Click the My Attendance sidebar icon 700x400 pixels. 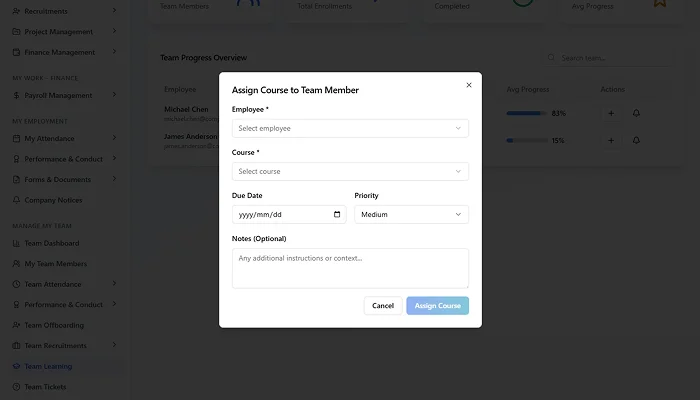tap(17, 139)
